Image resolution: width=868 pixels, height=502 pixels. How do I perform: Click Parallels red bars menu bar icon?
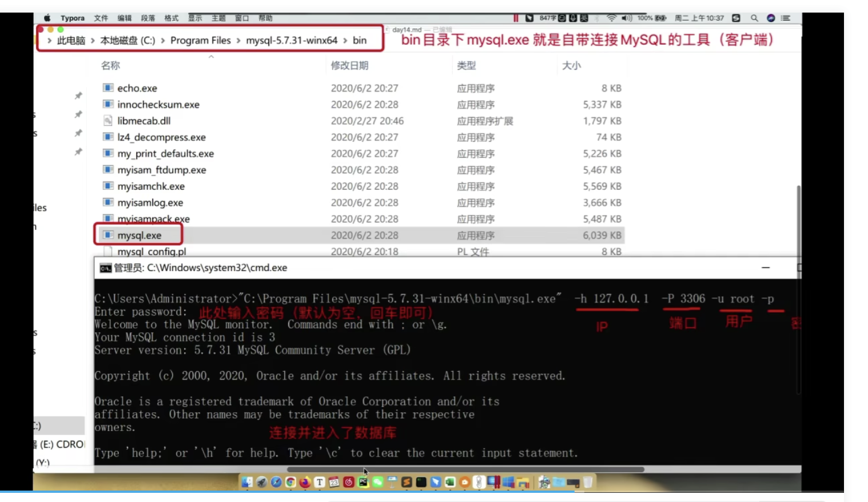click(x=516, y=18)
